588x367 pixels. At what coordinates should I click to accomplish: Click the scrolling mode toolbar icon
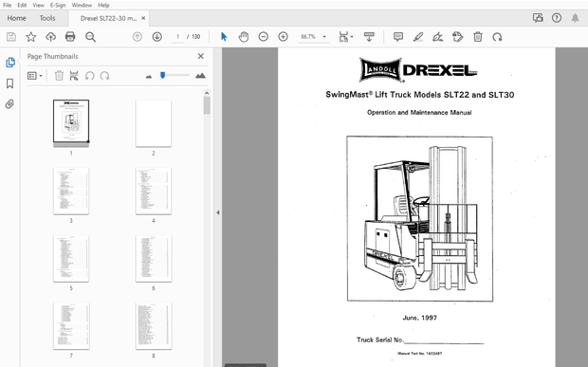(x=369, y=37)
